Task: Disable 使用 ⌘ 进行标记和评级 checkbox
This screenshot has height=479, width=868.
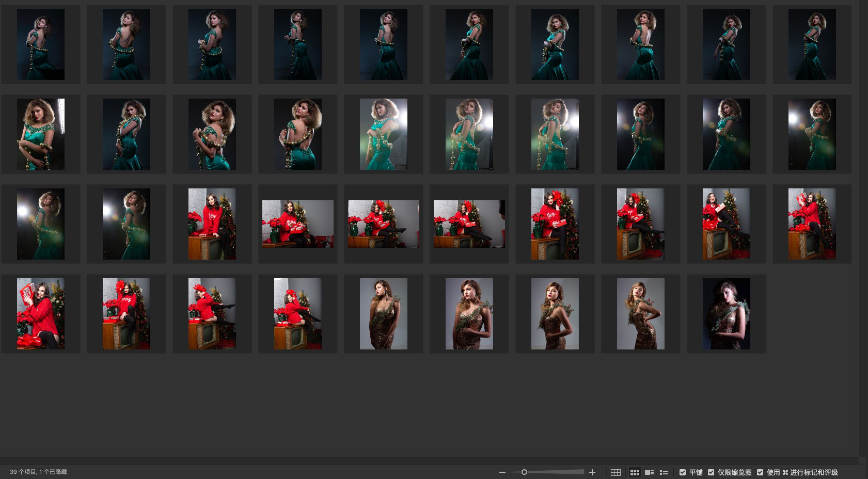Action: point(760,472)
